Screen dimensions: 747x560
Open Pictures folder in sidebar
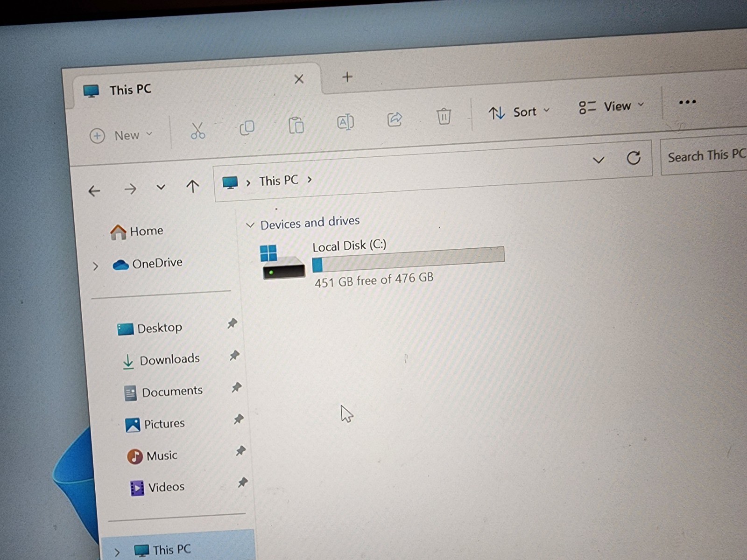coord(155,424)
